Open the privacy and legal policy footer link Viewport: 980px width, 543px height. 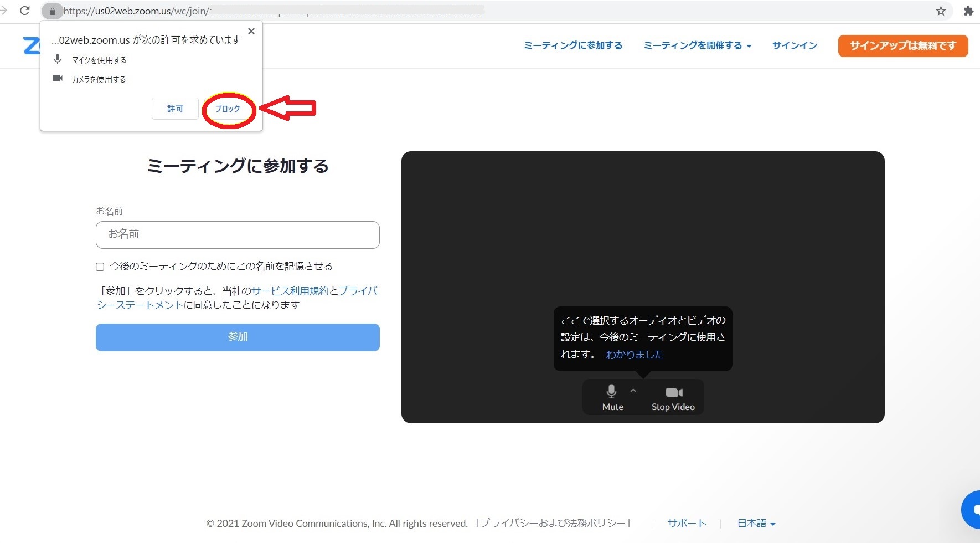553,523
